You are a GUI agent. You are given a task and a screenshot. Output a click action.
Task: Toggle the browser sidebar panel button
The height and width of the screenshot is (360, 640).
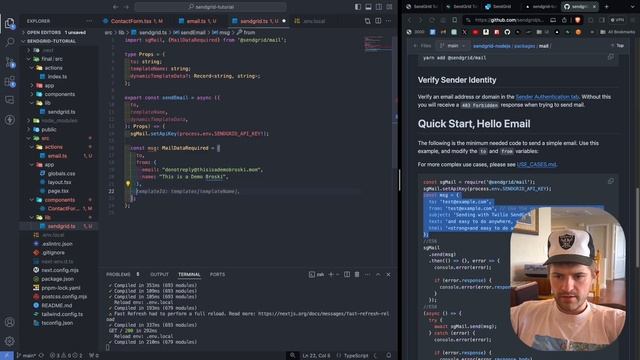click(x=602, y=20)
